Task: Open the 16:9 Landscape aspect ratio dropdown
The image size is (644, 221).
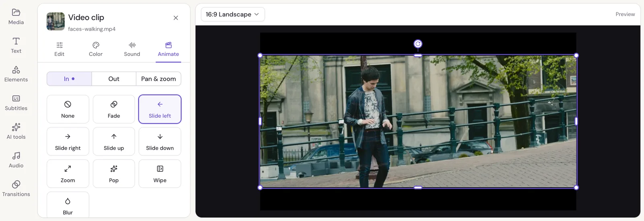Action: click(233, 14)
